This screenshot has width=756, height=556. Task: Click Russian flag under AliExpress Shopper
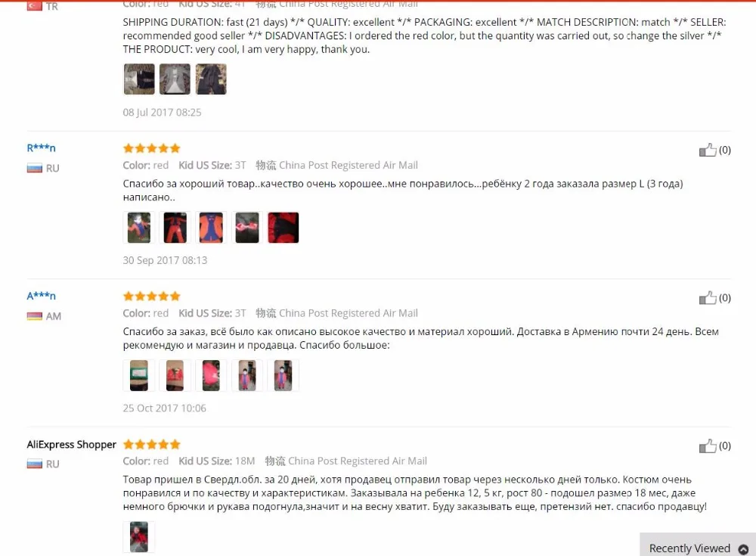click(x=35, y=464)
